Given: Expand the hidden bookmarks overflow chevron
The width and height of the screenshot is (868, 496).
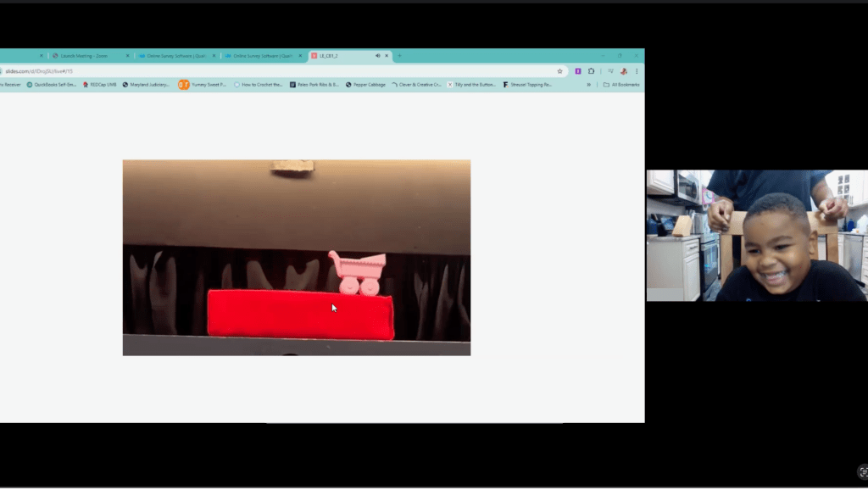Looking at the screenshot, I should coord(589,85).
